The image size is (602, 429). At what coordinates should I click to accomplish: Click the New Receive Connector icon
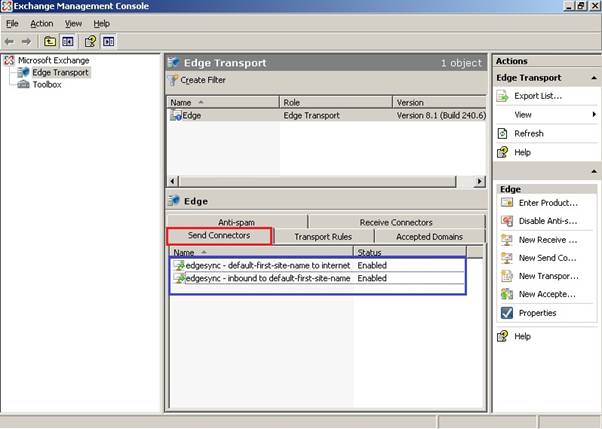pyautogui.click(x=507, y=240)
